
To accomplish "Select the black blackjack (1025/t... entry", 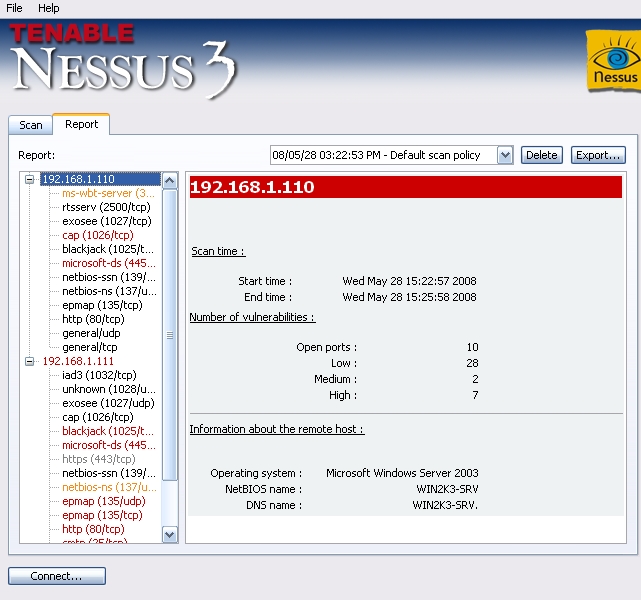I will 108,249.
